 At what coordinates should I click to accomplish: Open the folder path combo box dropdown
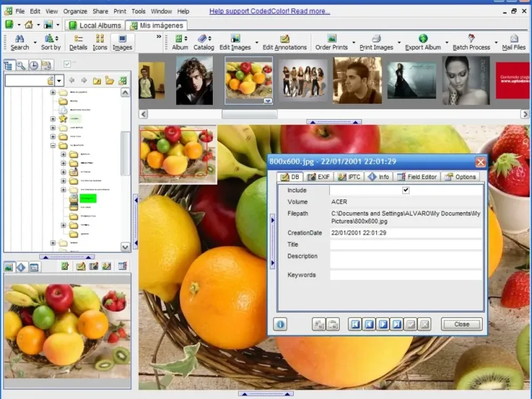coord(59,80)
